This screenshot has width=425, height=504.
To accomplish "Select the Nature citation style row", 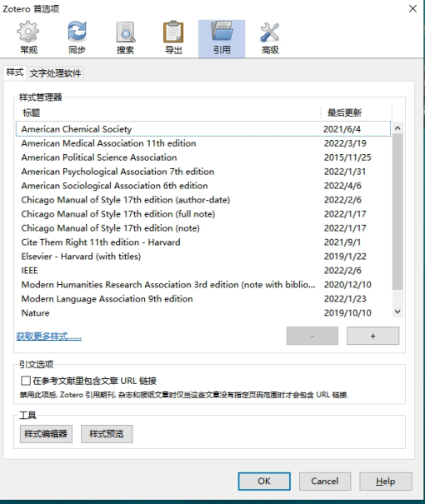I will coord(203,313).
